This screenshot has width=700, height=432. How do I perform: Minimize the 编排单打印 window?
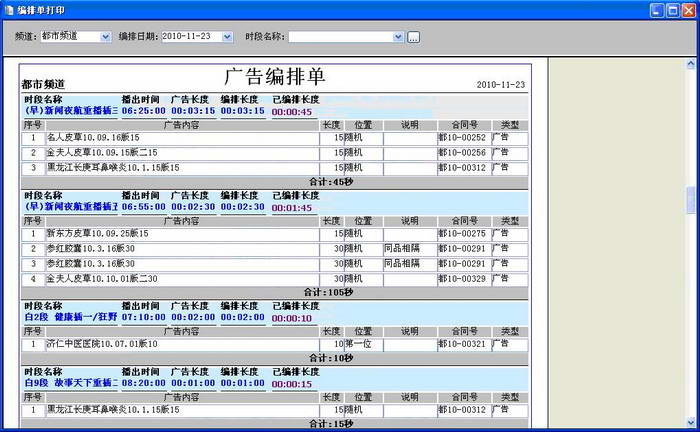(656, 10)
